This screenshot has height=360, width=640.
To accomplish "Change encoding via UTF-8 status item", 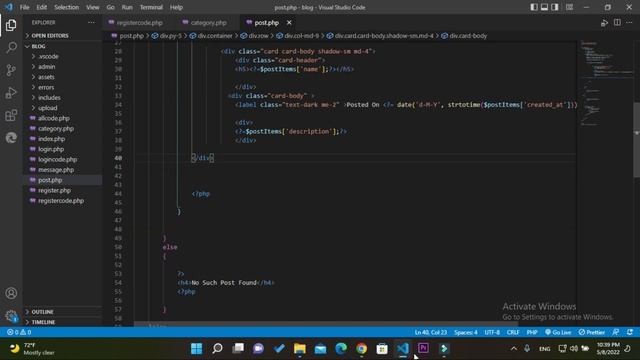I will [x=492, y=332].
